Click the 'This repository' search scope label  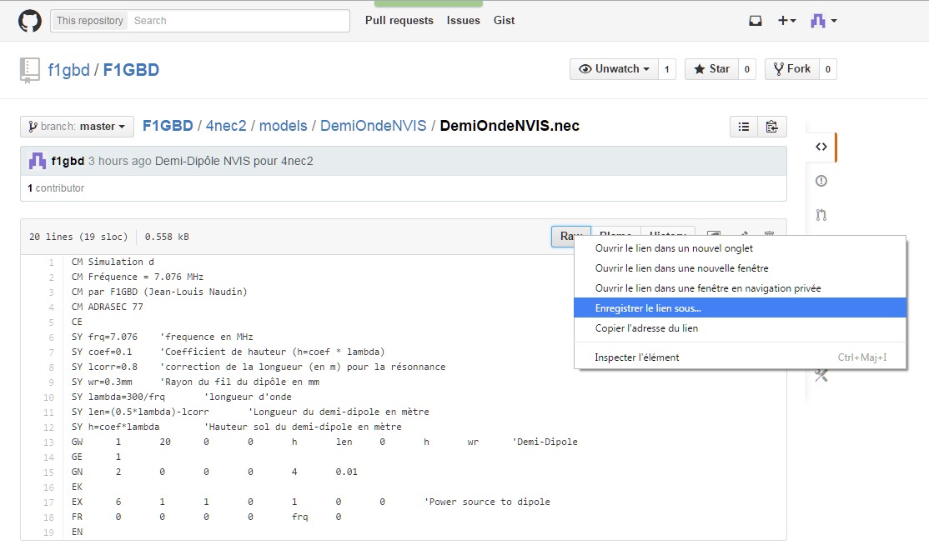90,21
